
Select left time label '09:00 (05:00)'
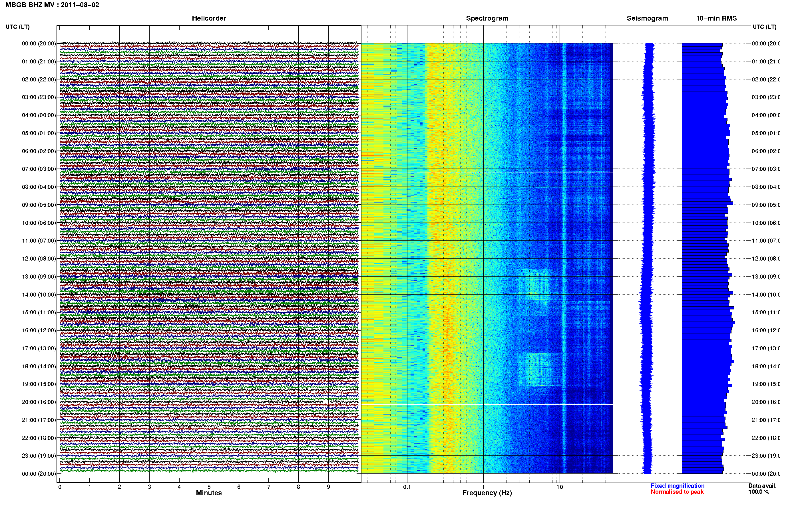point(39,205)
